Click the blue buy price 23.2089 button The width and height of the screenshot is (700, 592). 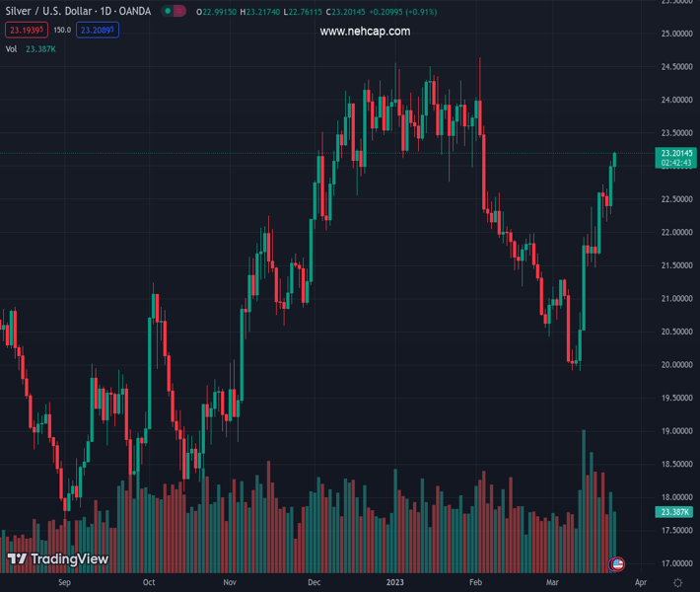click(x=99, y=31)
